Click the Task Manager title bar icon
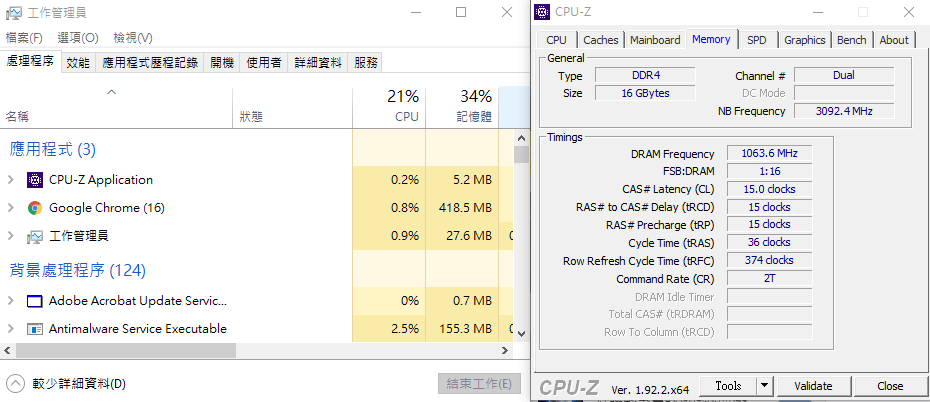This screenshot has height=402, width=930. pyautogui.click(x=14, y=12)
